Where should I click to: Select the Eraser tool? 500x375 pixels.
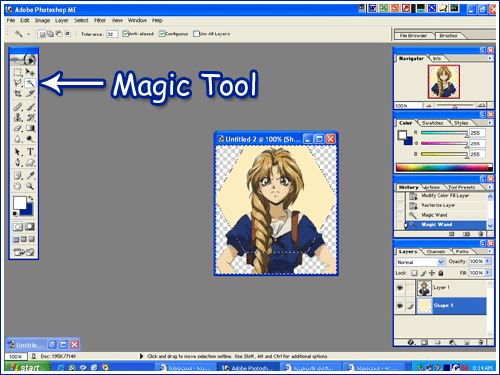[18, 128]
